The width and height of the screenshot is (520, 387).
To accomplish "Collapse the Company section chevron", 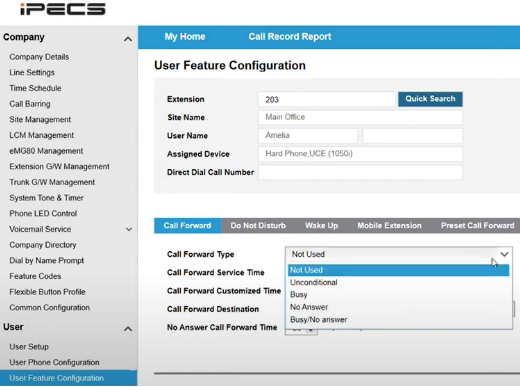I will pyautogui.click(x=128, y=39).
